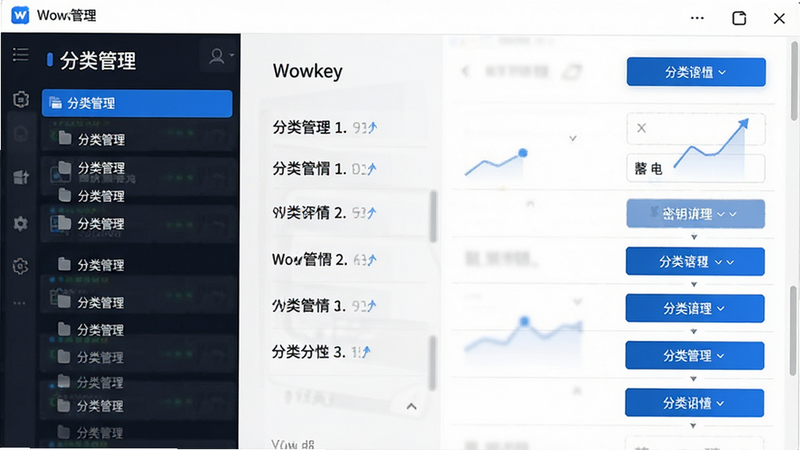The height and width of the screenshot is (450, 800).
Task: Show more items via the left rail ellipsis
Action: 19,303
